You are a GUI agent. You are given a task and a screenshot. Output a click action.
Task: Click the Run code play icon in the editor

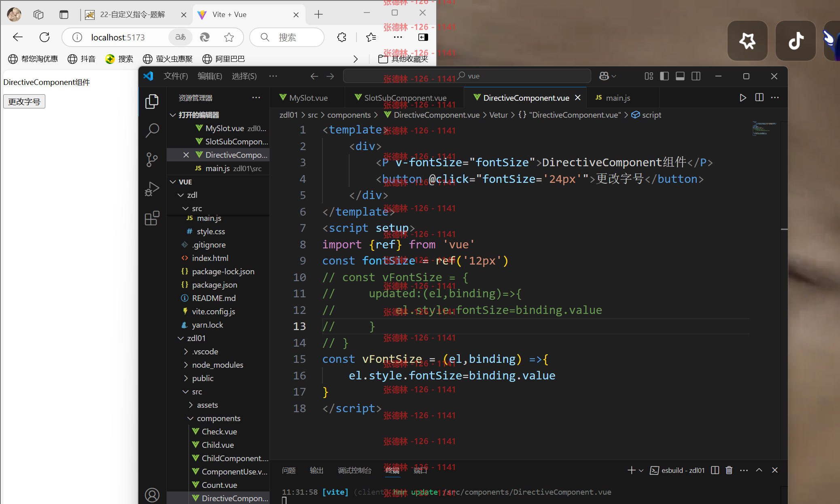(x=743, y=97)
